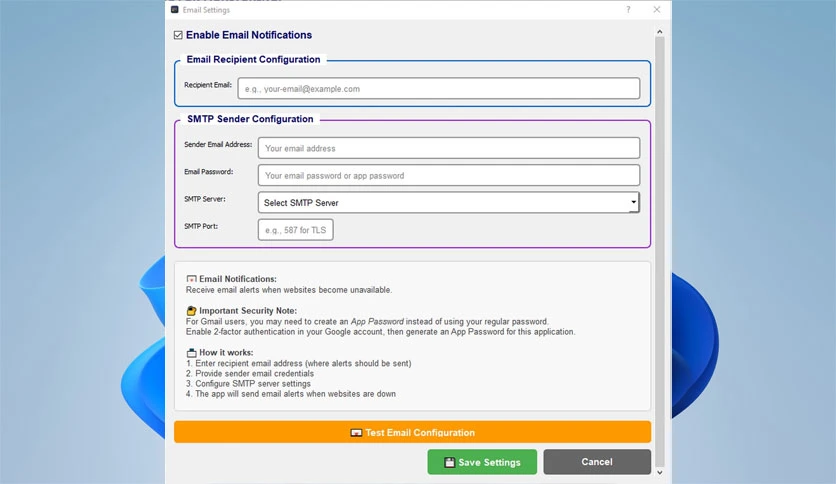Screen dimensions: 836x484
Task: Click the clipboard icon beside How it works
Action: coord(191,352)
